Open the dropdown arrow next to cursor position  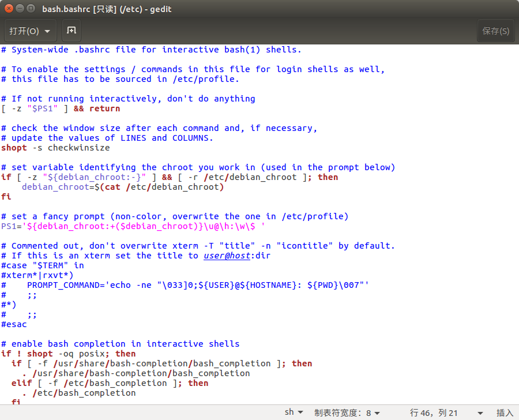coord(480,413)
